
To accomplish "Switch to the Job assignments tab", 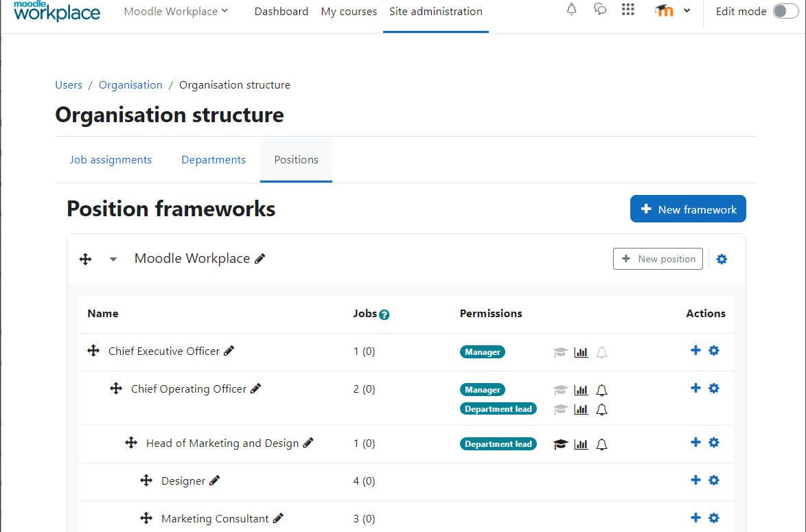I will (111, 160).
